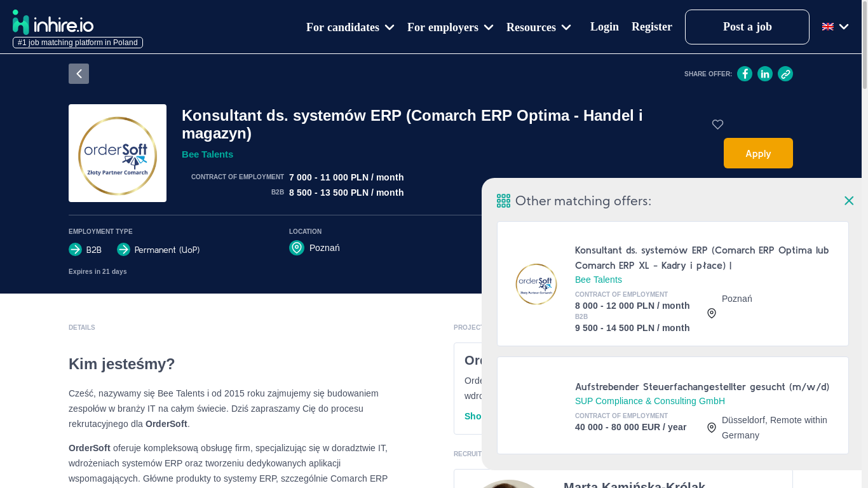Image resolution: width=868 pixels, height=488 pixels.
Task: Expand the For employers menu
Action: (x=451, y=27)
